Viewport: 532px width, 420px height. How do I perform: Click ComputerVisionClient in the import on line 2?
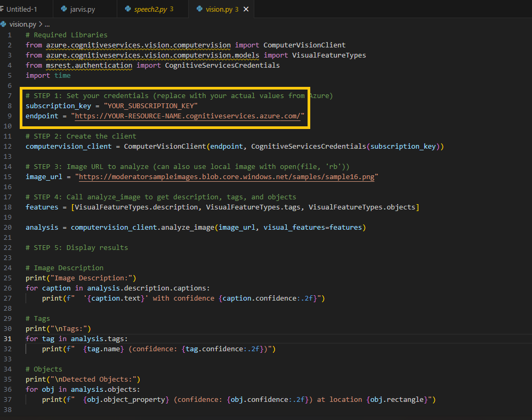[x=304, y=45]
